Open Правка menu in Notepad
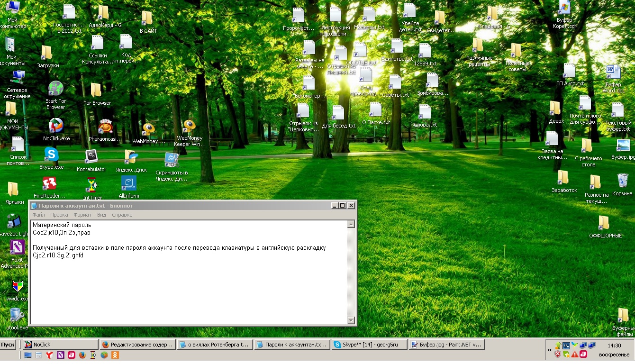Viewport: 635px width, 364px height. 59,215
